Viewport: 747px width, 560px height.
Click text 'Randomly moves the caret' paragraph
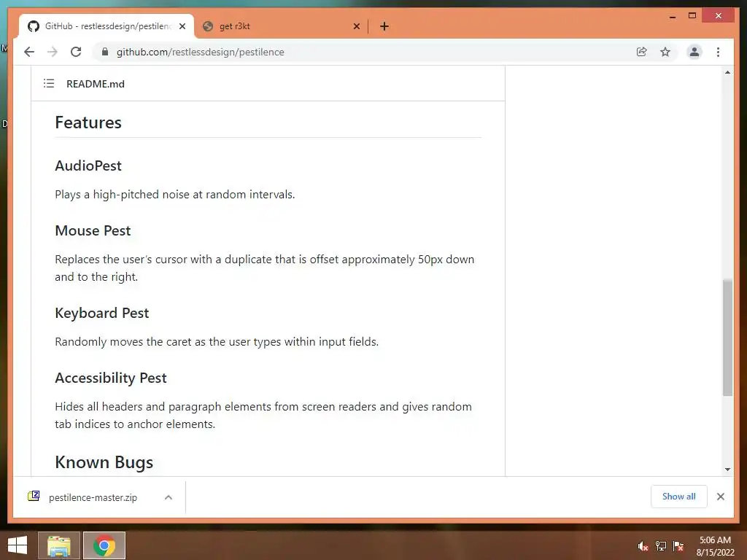217,341
